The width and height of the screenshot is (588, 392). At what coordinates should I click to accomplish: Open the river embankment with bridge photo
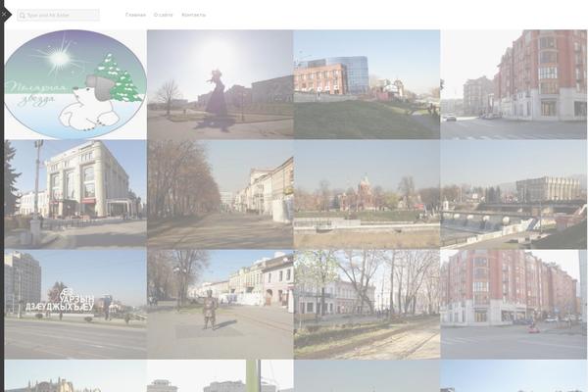coord(514,194)
